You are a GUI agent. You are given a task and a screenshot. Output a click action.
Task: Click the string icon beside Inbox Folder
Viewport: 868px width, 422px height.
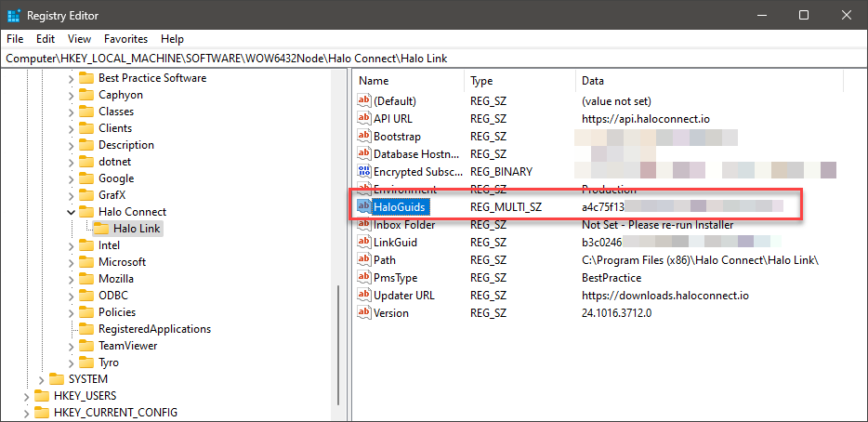coord(363,224)
